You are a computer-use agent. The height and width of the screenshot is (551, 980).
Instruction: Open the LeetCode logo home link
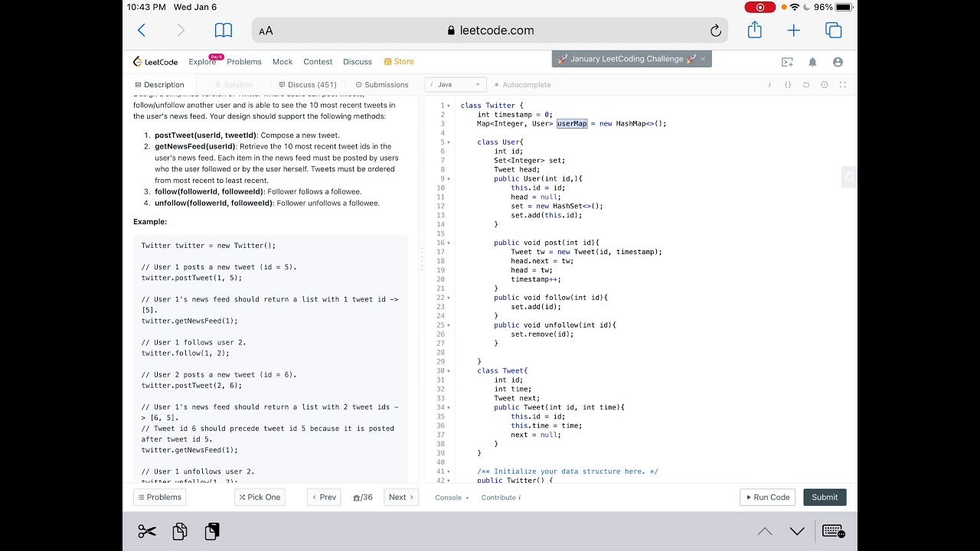(x=155, y=62)
